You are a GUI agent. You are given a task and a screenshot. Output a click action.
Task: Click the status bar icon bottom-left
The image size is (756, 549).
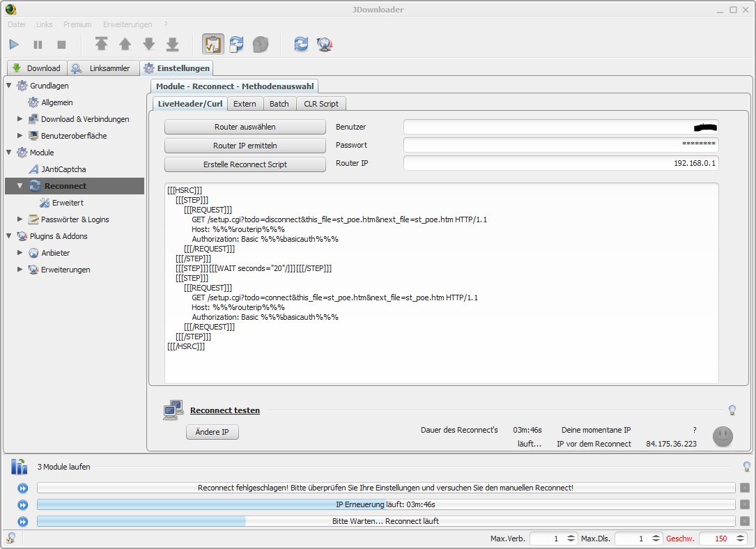(x=10, y=539)
